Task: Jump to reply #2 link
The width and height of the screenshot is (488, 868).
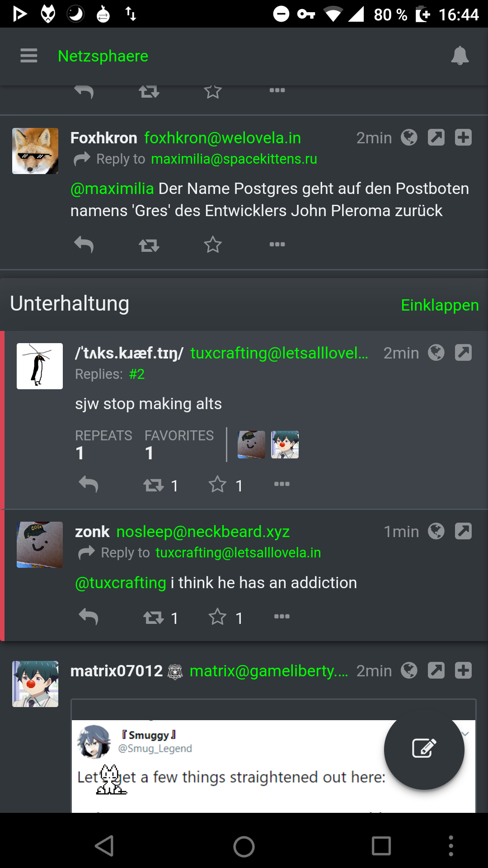Action: (x=137, y=374)
